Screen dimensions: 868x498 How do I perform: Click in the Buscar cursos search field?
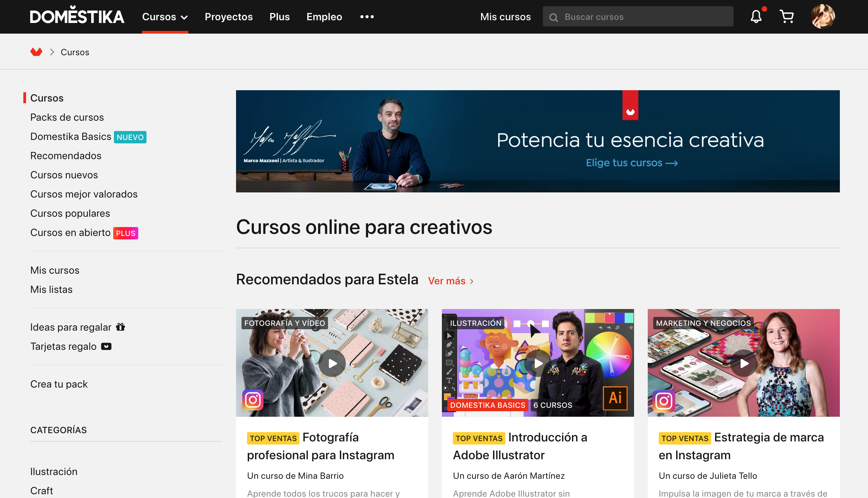638,16
